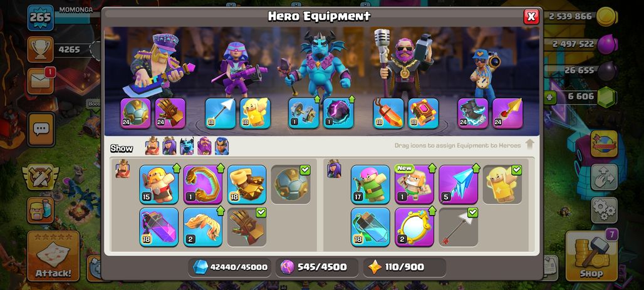Select the level 15 Barbarian Puppet equipment
Image resolution: width=644 pixels, height=290 pixels.
pos(159,184)
